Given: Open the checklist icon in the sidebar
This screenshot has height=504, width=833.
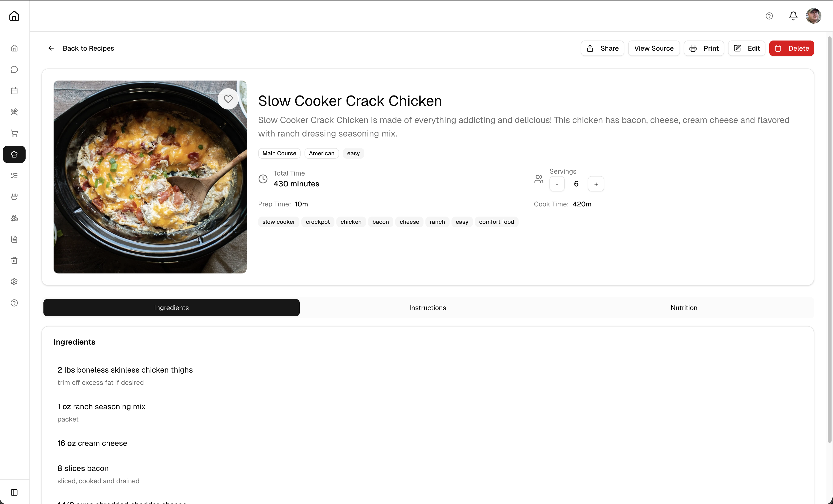Looking at the screenshot, I should point(14,175).
